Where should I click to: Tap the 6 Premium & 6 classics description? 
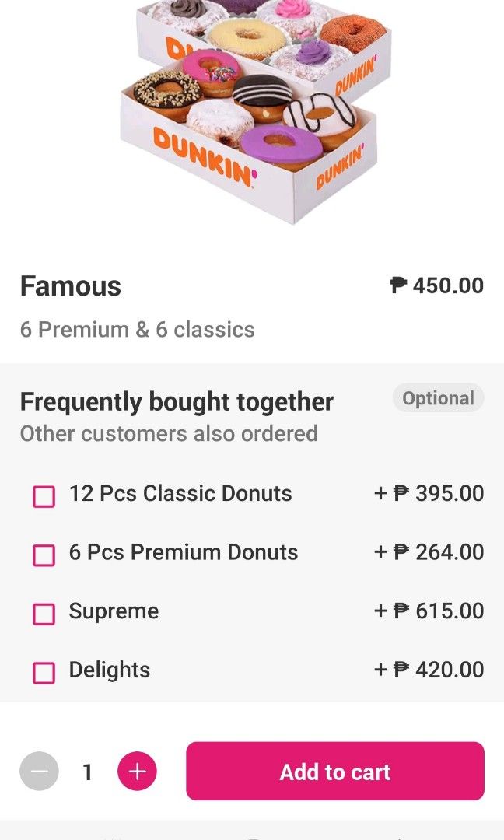click(x=137, y=329)
